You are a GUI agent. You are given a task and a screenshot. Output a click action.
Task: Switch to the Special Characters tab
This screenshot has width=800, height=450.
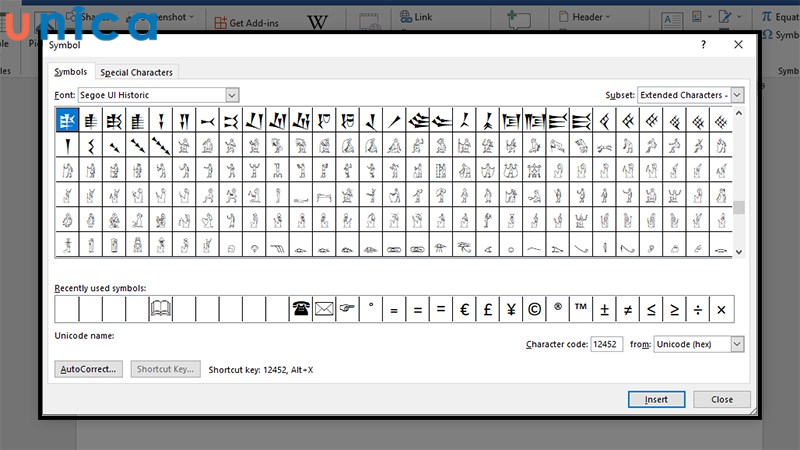tap(136, 72)
